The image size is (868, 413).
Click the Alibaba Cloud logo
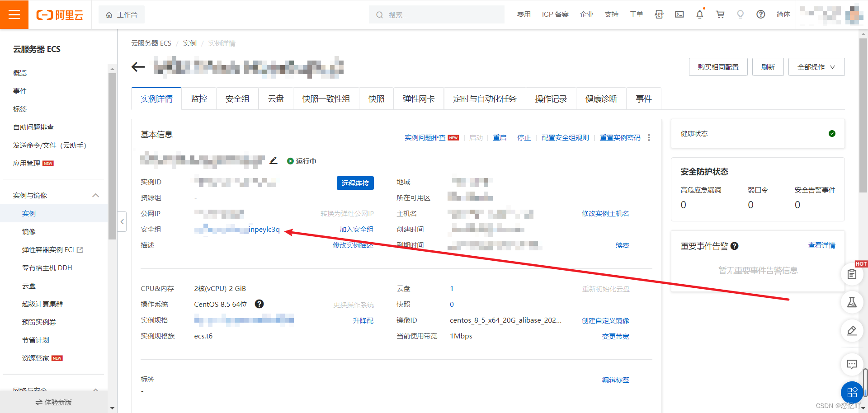pos(60,15)
